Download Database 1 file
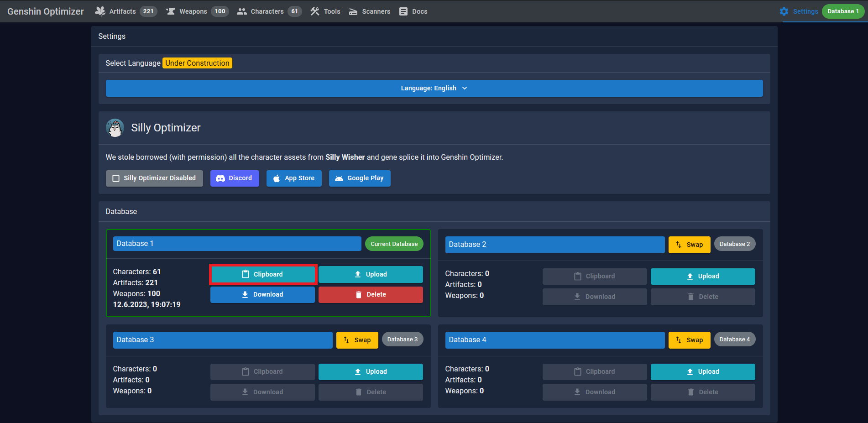868x423 pixels. (x=262, y=295)
